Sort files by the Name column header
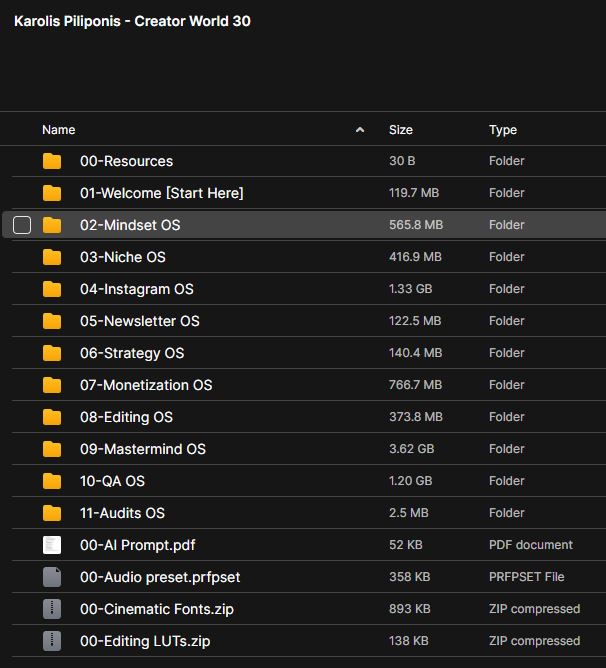This screenshot has width=606, height=668. pos(59,130)
